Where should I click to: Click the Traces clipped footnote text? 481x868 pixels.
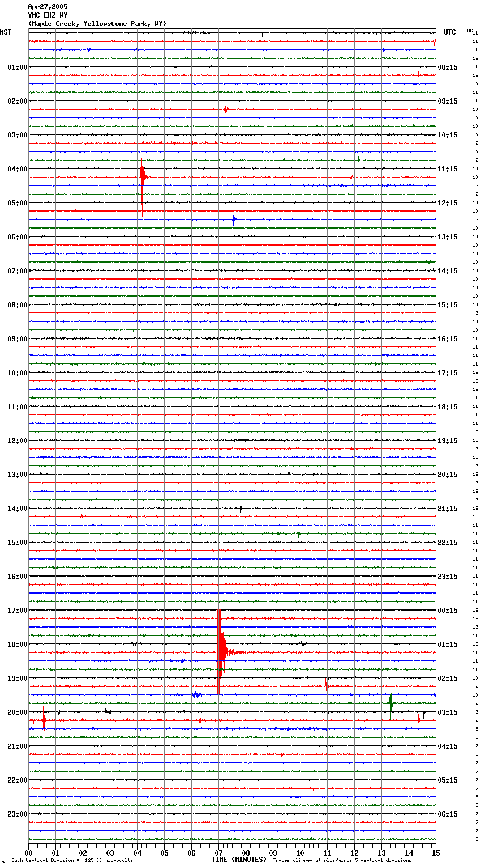342,861
